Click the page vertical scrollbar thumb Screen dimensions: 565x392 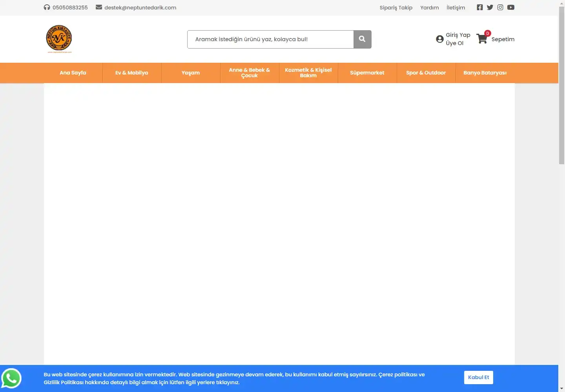pos(561,85)
